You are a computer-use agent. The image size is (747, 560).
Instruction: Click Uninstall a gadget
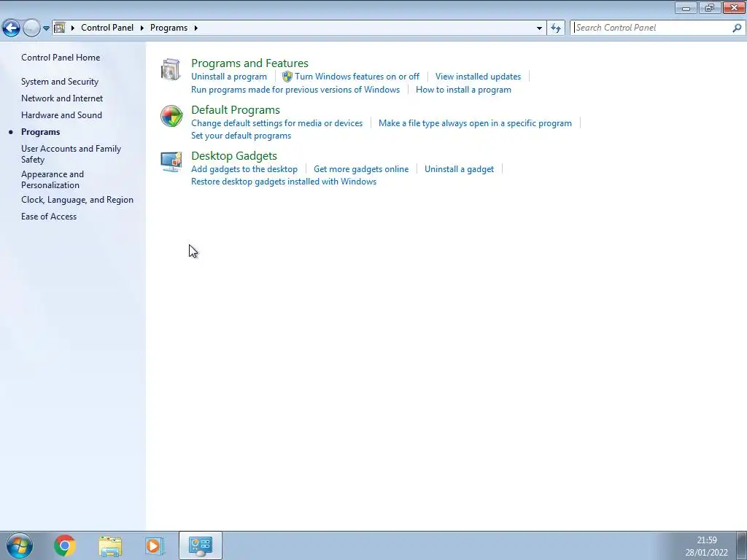coord(460,169)
